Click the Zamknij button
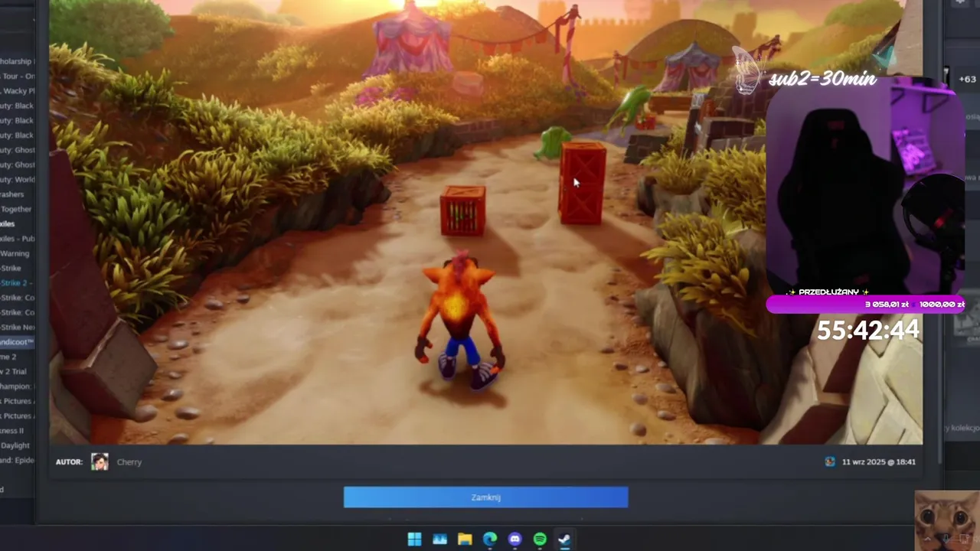Screen dimensions: 980x551 pyautogui.click(x=485, y=497)
